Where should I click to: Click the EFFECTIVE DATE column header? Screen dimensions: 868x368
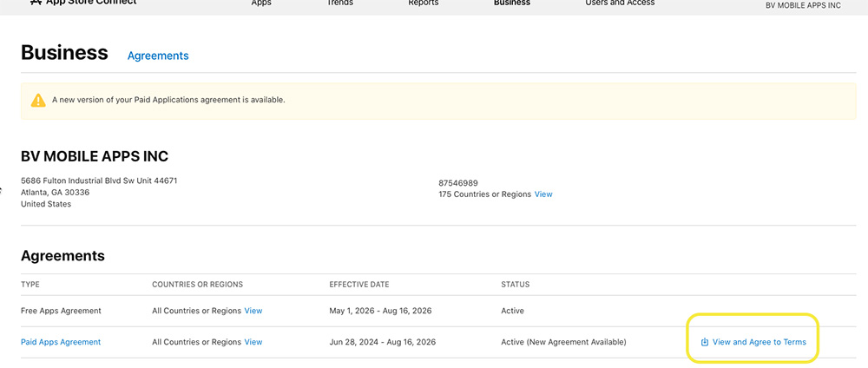click(359, 285)
